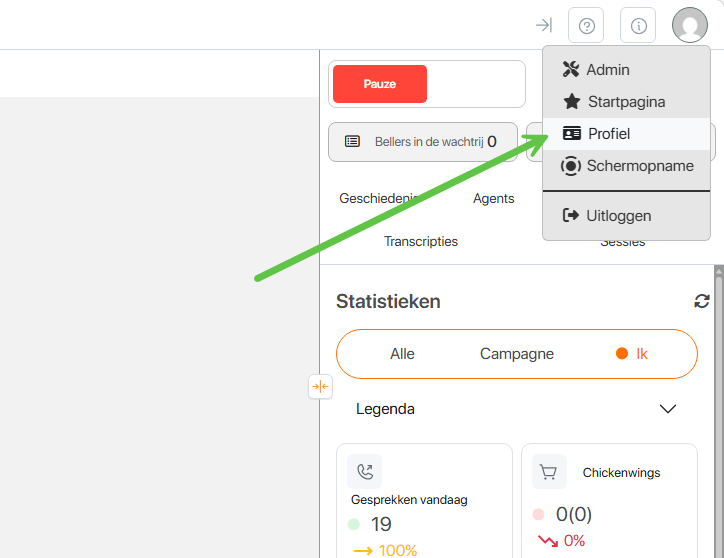Viewport: 724px width, 558px height.
Task: Start Schermopname from the menu
Action: (x=639, y=166)
